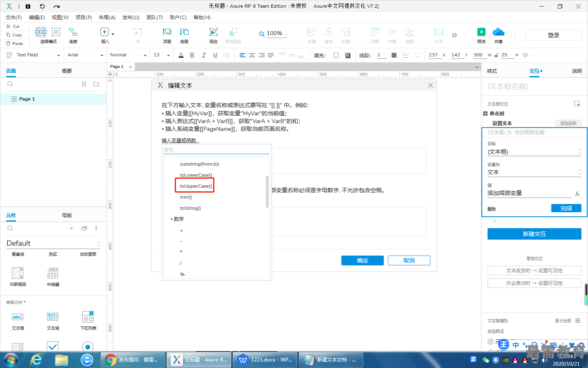The image size is (588, 368).
Task: Click the fill color swatch
Action: click(x=336, y=55)
